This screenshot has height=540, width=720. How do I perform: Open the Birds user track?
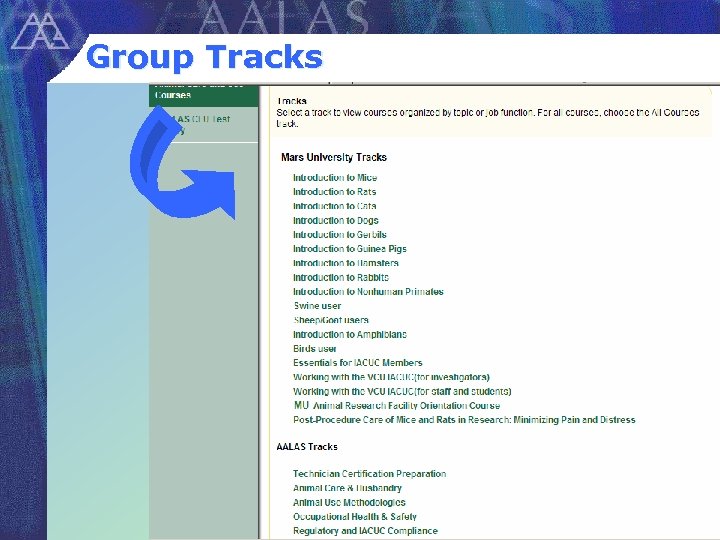315,349
